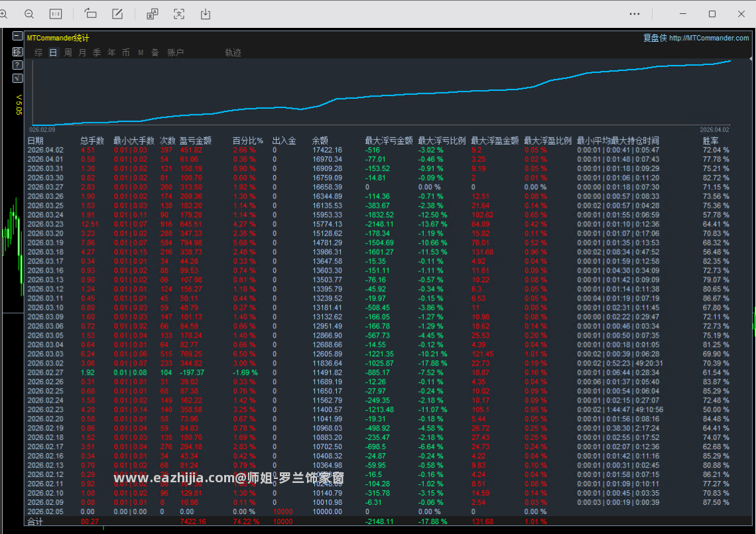
Task: Click the win rate 87.50 %
Action: click(x=716, y=503)
